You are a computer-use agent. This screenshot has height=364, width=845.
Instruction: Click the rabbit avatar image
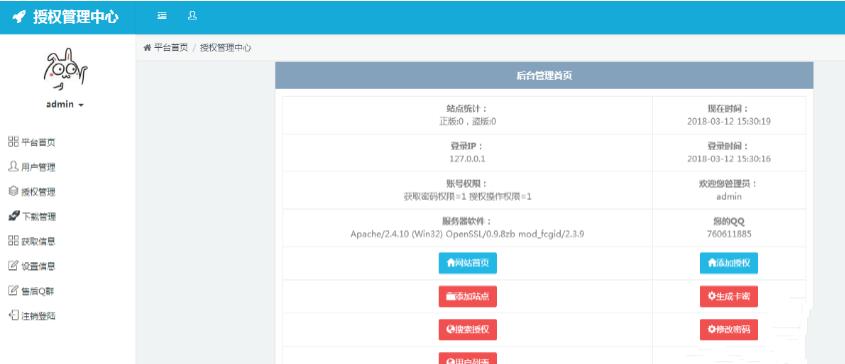click(x=66, y=70)
